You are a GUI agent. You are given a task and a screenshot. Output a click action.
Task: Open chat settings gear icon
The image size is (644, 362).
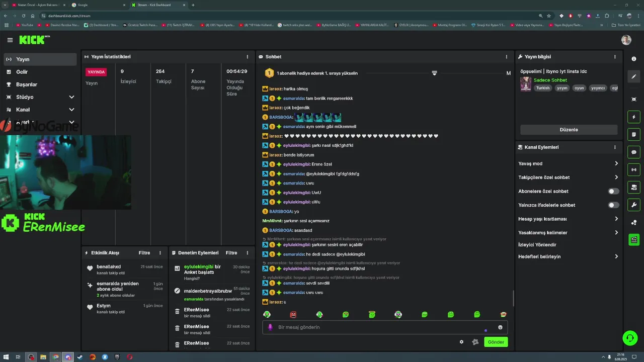click(461, 342)
